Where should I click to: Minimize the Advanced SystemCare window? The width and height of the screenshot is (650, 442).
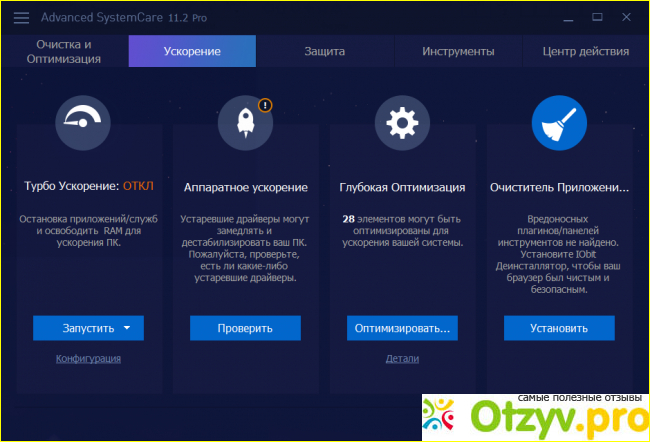click(566, 17)
